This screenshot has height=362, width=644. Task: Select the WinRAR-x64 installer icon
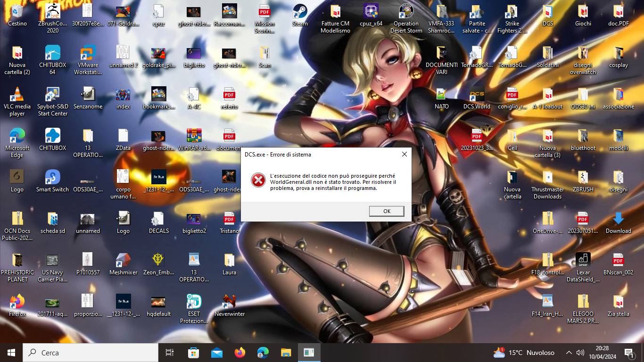(194, 140)
